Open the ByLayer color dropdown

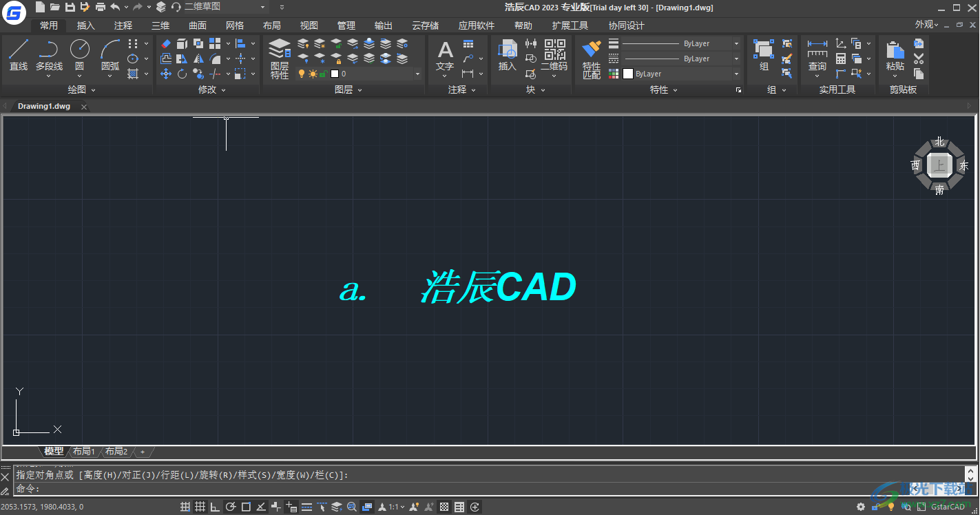click(736, 74)
